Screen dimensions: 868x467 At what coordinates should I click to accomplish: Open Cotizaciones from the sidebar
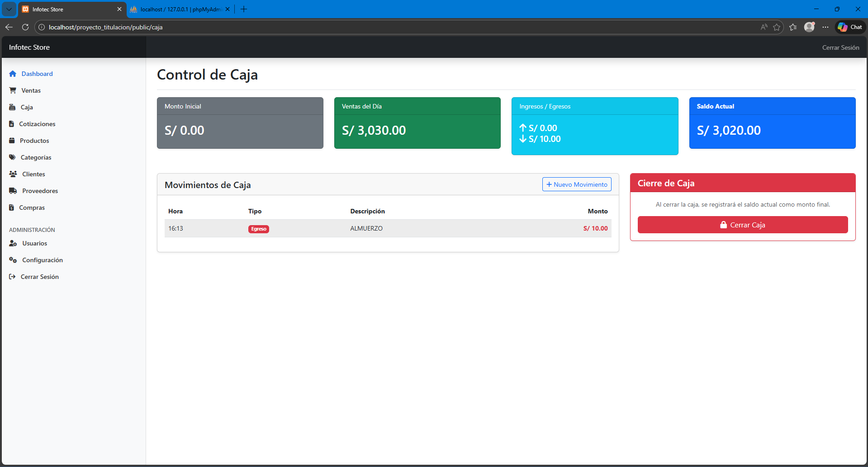(x=37, y=124)
